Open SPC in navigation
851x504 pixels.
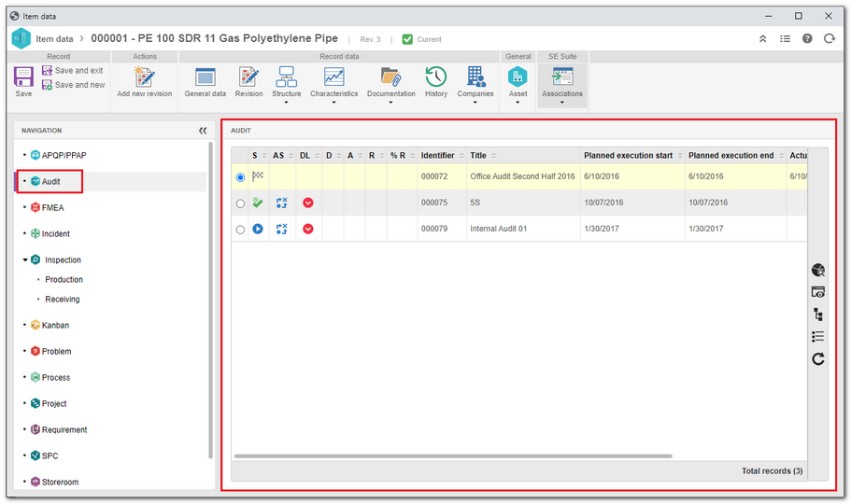pos(45,455)
